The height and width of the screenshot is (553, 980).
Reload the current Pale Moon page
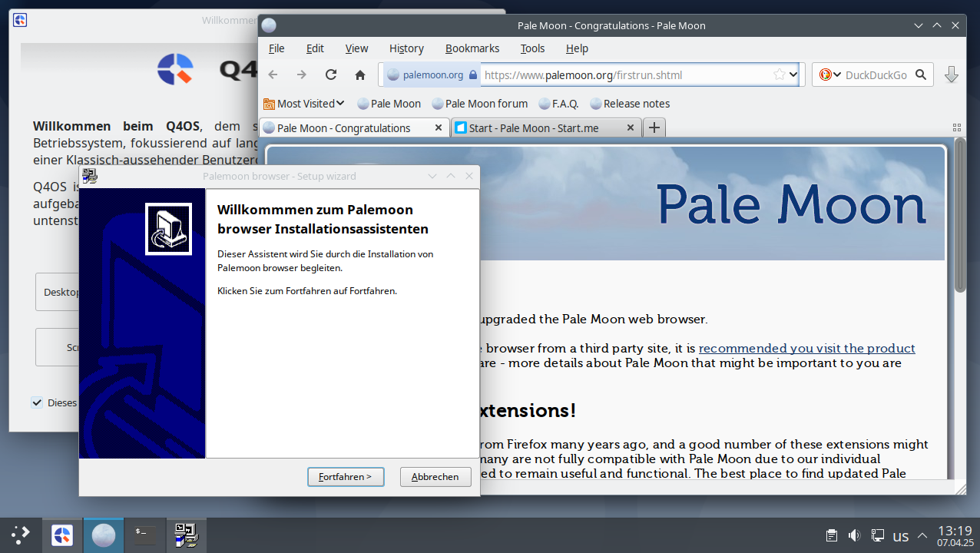click(x=331, y=75)
